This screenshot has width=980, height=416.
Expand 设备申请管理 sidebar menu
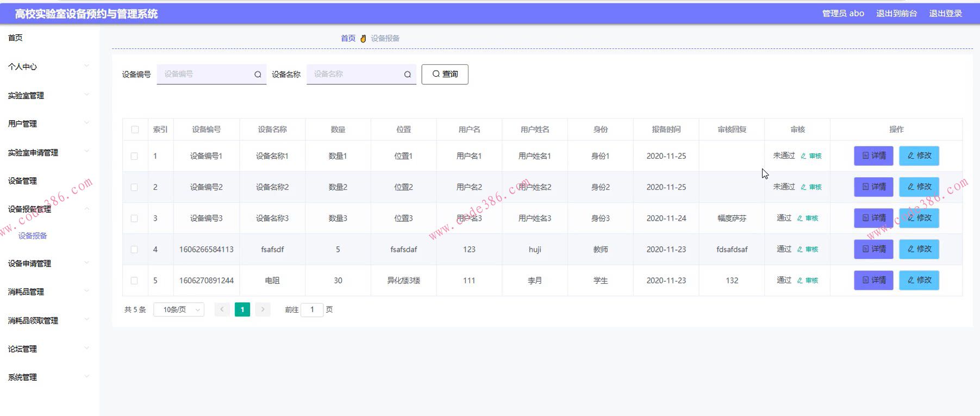tap(49, 263)
